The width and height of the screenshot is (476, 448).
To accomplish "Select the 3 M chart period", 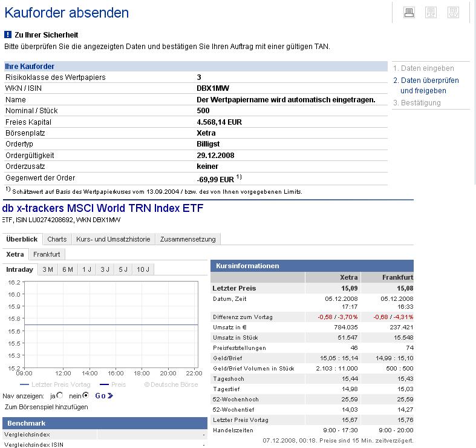I will tap(48, 269).
